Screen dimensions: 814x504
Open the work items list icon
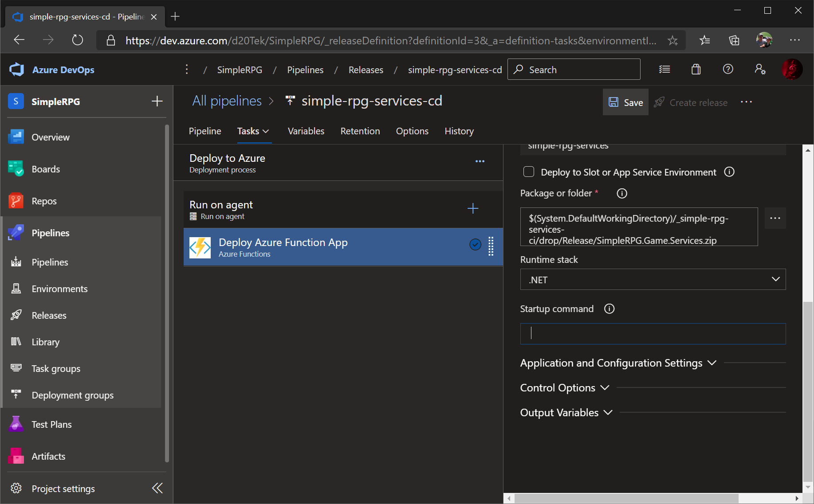point(665,69)
